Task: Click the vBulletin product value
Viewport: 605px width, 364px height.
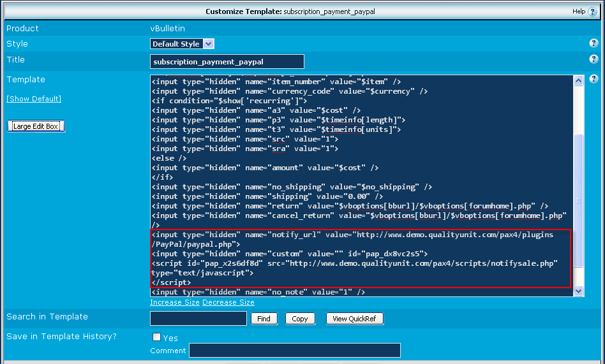Action: tap(167, 29)
